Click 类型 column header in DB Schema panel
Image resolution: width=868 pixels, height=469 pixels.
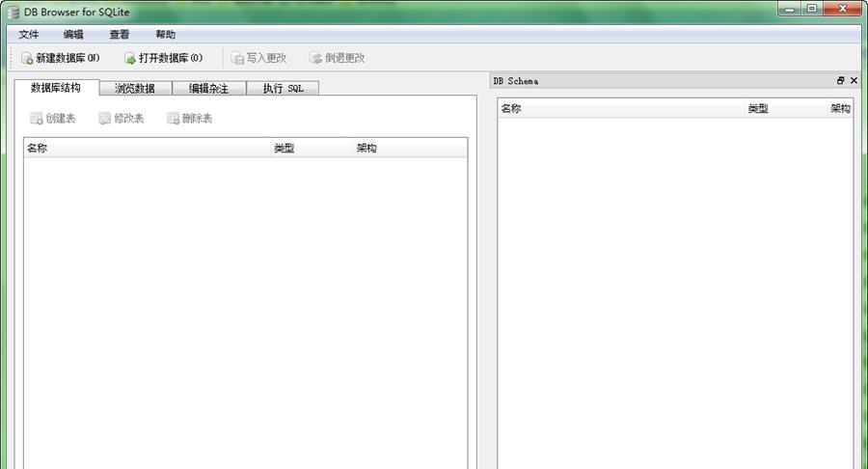coord(785,108)
